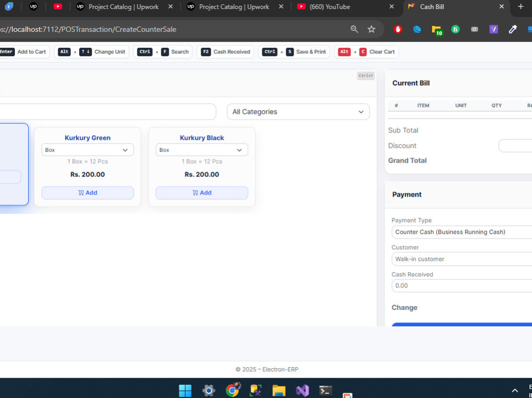Open the gray camera extension icon
532x398 pixels.
[475, 29]
